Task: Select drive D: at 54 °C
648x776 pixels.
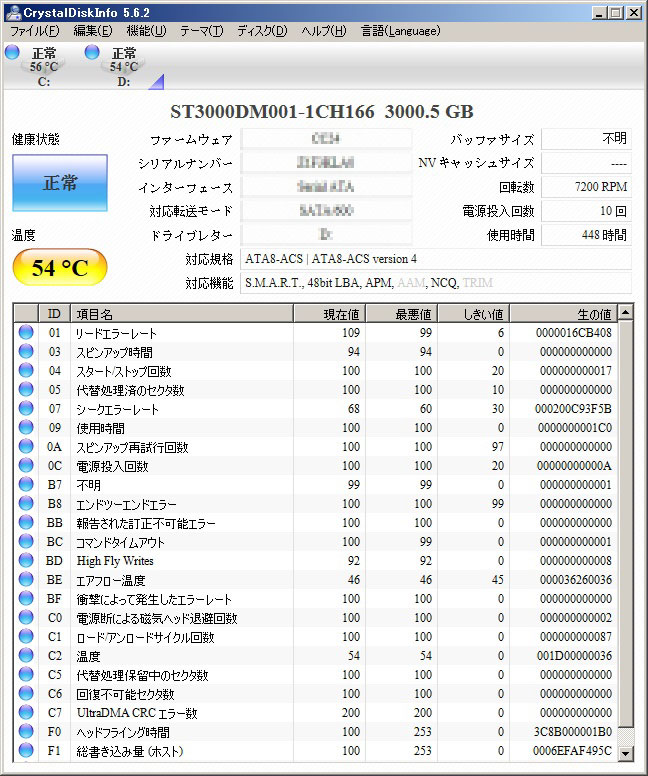Action: pyautogui.click(x=113, y=66)
